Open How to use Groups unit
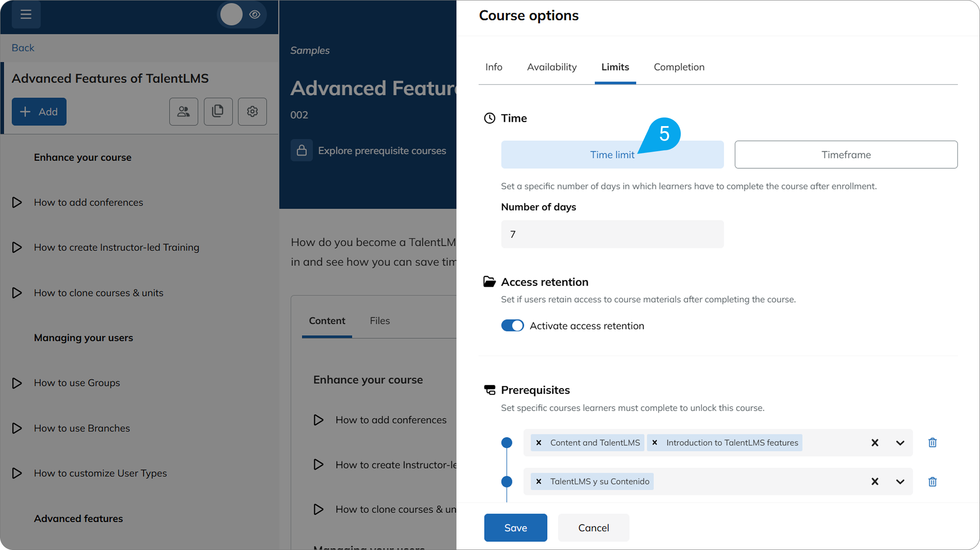980x550 pixels. pyautogui.click(x=77, y=383)
